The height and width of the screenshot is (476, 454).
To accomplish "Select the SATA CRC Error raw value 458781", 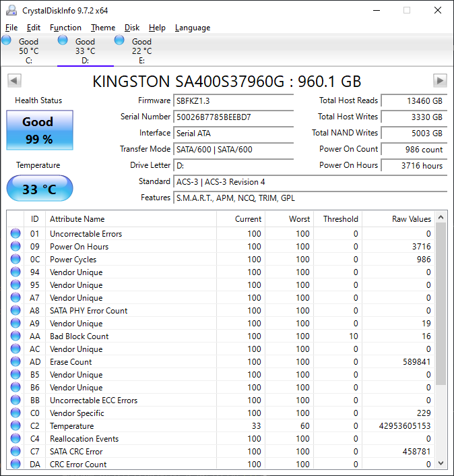I will coord(417,452).
